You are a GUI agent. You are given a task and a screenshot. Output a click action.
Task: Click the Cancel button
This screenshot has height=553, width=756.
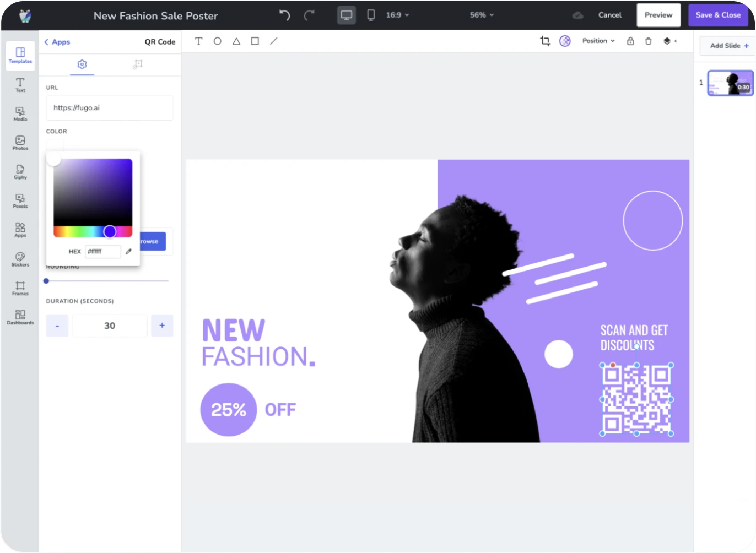coord(610,15)
